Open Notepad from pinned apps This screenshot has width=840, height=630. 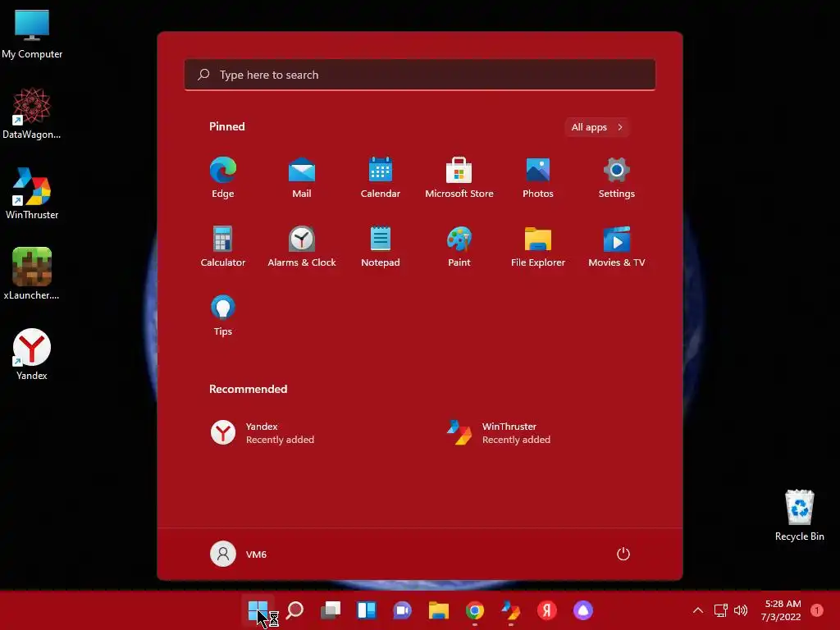pyautogui.click(x=381, y=246)
